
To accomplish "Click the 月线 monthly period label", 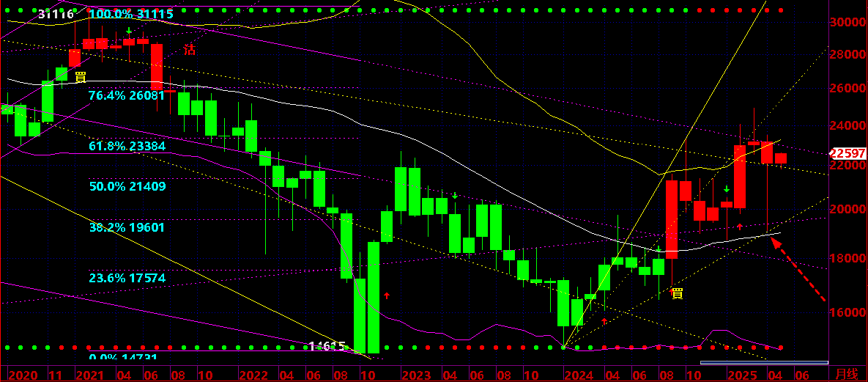I will (x=847, y=374).
